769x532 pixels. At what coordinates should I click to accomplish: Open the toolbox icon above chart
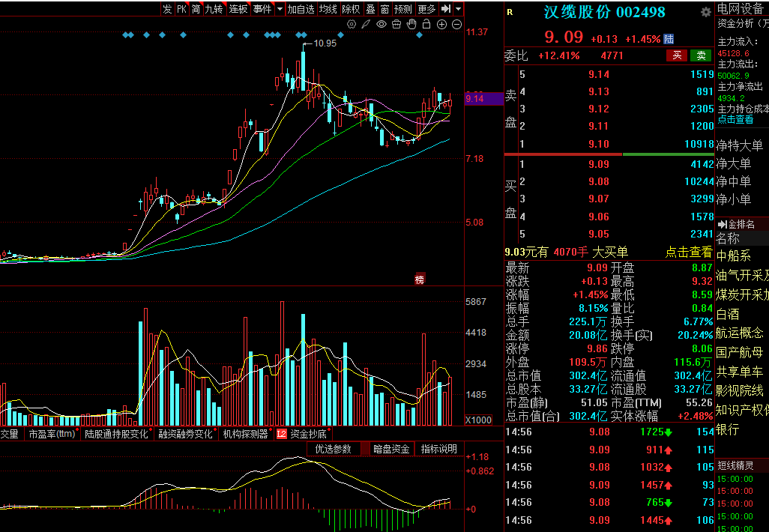(396, 24)
